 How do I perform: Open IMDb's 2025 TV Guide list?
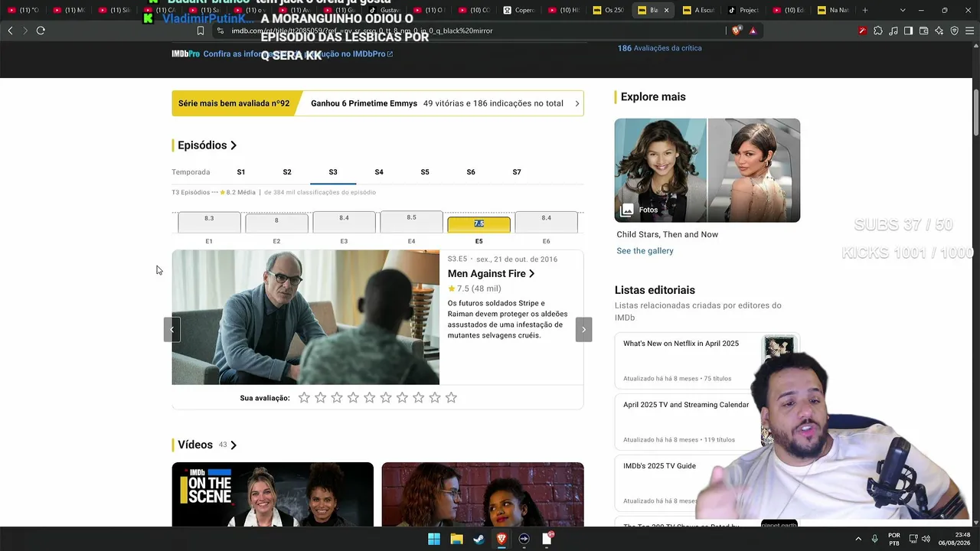click(660, 466)
